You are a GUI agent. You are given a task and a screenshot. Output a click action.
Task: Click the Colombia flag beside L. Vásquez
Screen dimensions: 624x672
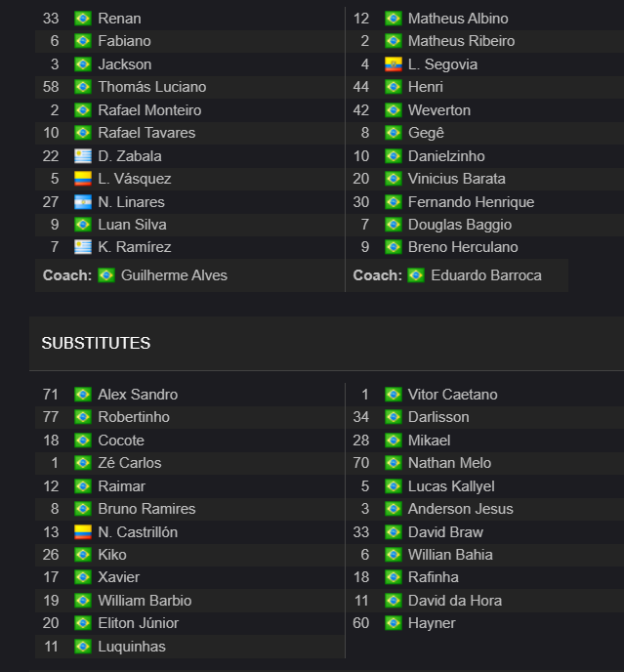83,179
